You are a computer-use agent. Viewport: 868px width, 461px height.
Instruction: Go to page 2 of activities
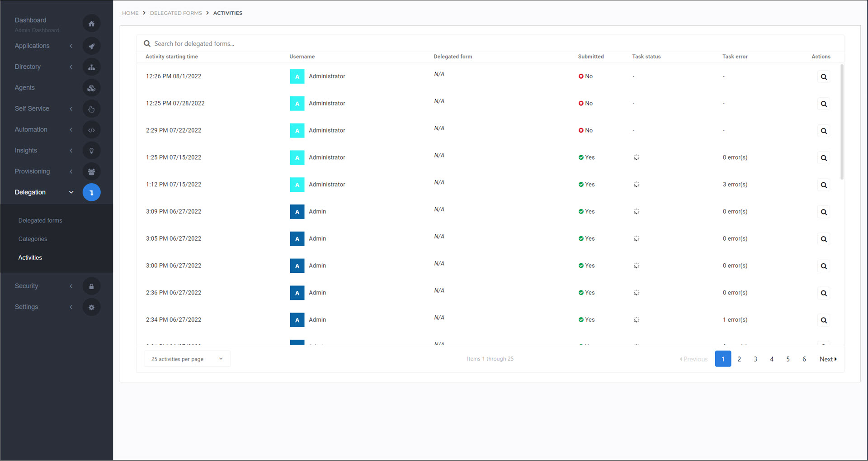(739, 359)
